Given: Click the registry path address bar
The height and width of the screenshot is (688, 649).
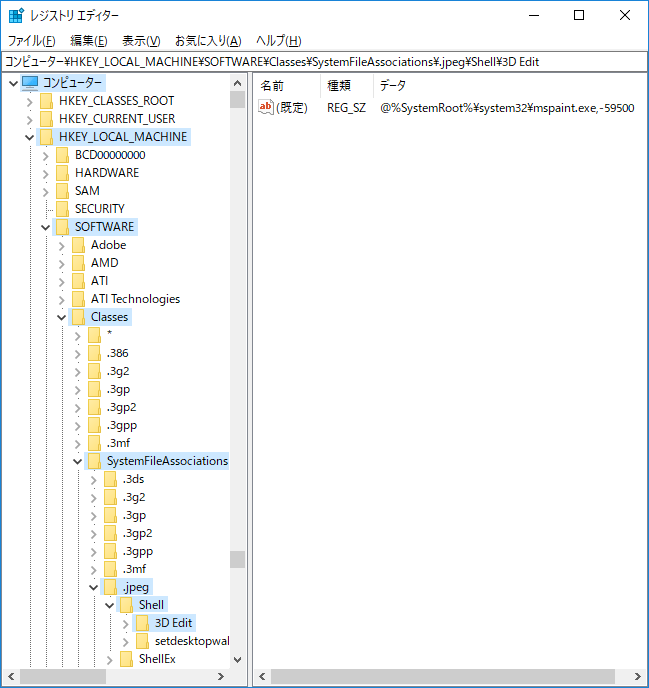Looking at the screenshot, I should (x=324, y=62).
